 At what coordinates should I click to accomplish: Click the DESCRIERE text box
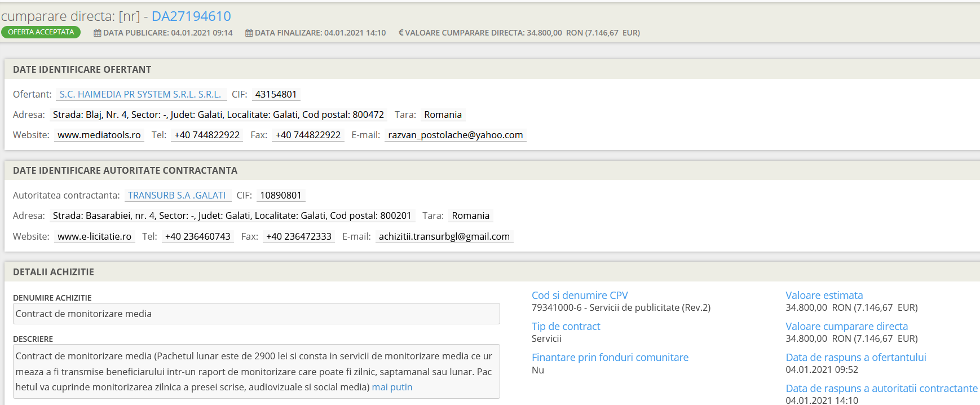coord(257,372)
